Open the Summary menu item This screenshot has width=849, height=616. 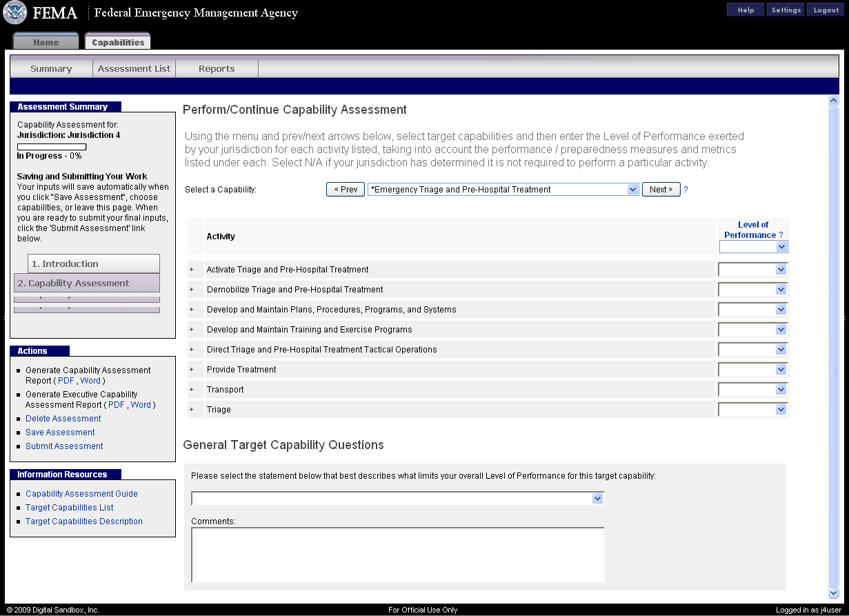(x=51, y=69)
